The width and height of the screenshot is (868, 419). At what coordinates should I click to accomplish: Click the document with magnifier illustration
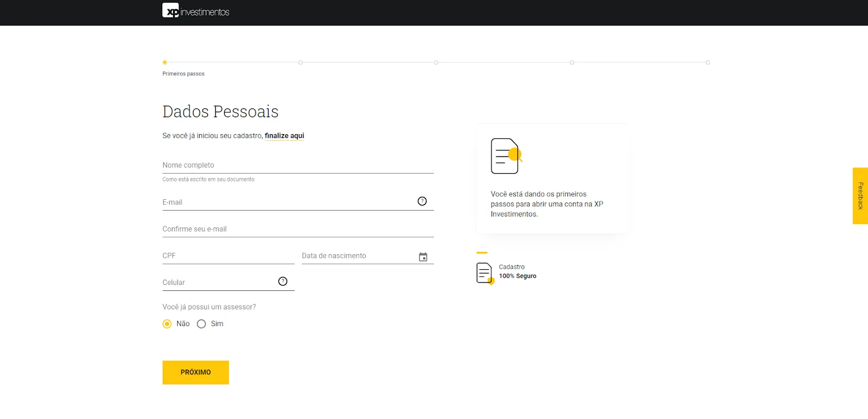pos(507,156)
